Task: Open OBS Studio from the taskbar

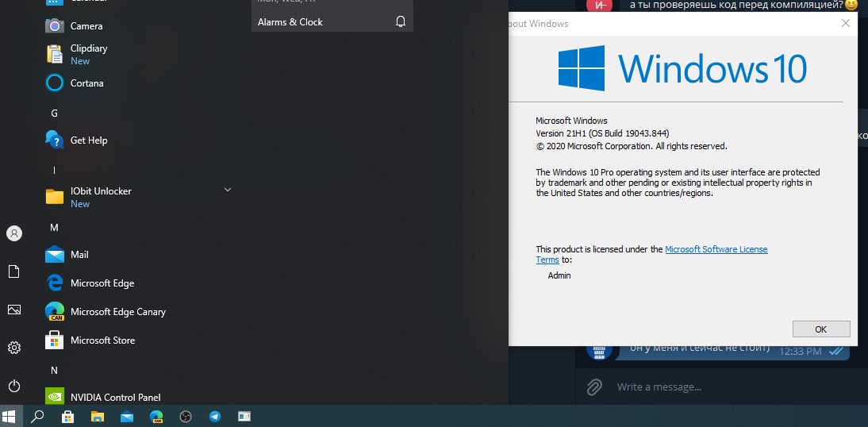Action: (x=186, y=417)
